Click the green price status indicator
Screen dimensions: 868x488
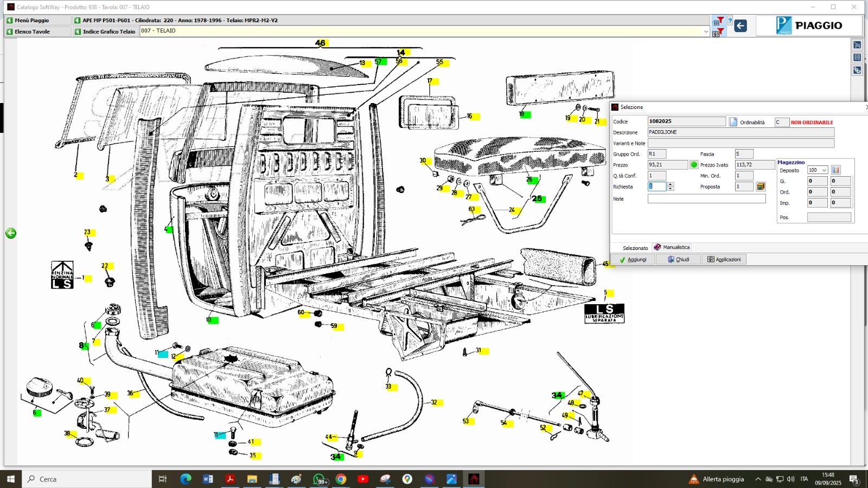pos(694,165)
